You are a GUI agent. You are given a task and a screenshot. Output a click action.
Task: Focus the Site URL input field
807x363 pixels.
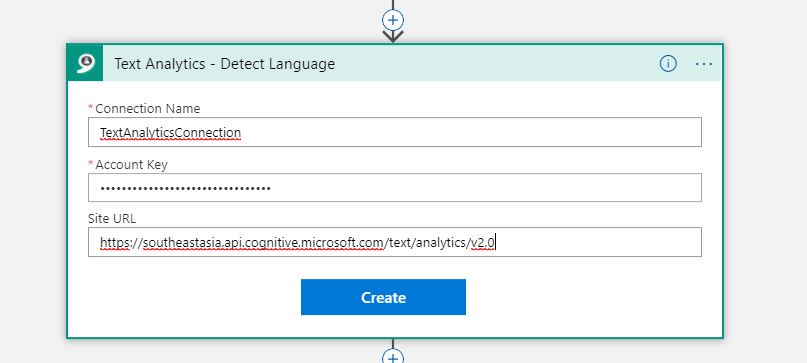[395, 242]
